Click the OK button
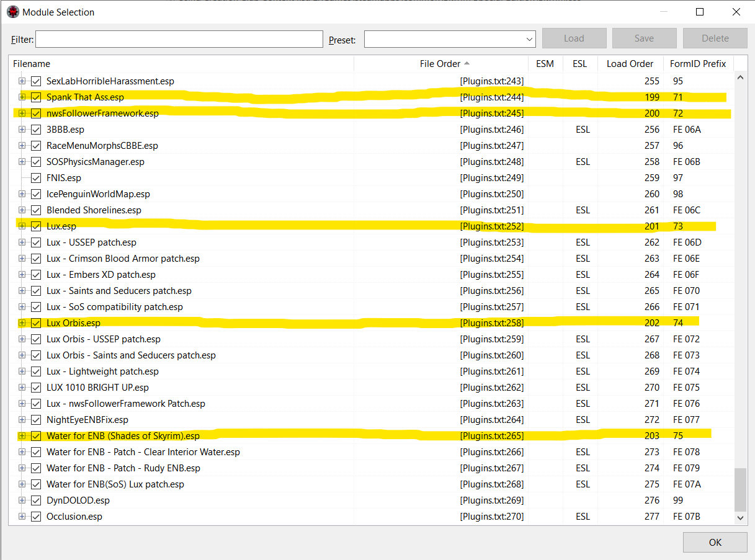The height and width of the screenshot is (560, 755). (x=715, y=542)
